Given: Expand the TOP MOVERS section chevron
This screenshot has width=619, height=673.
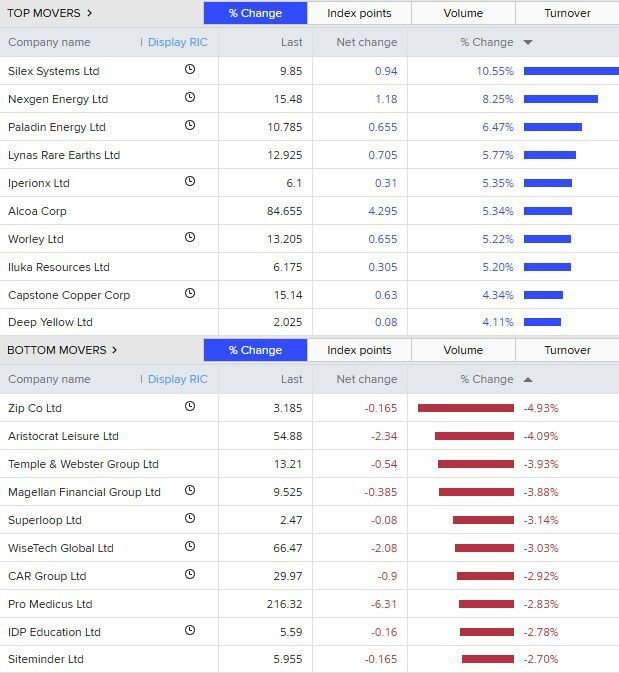Looking at the screenshot, I should pos(90,13).
